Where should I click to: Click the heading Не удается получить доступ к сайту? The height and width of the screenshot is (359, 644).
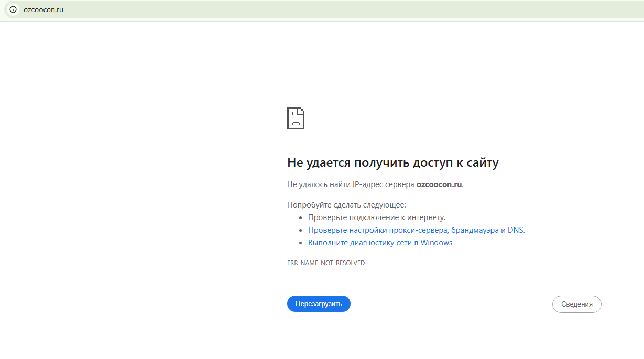pos(392,163)
